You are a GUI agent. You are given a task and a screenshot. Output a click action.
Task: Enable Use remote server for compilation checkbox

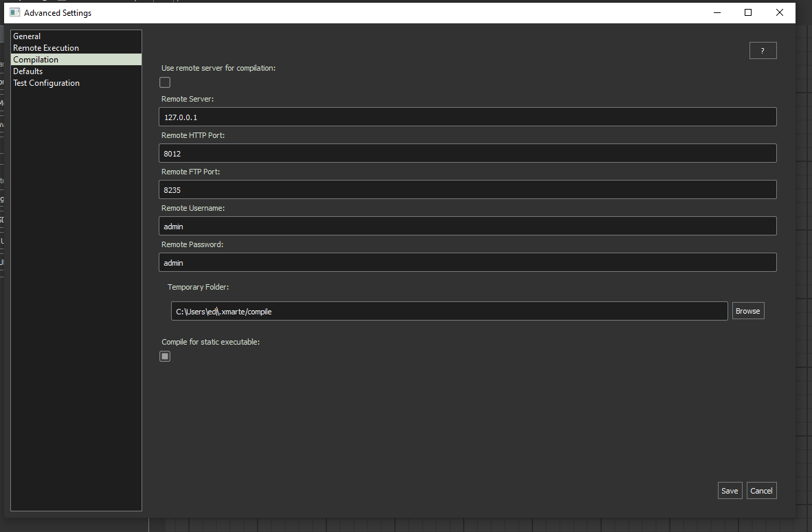tap(165, 82)
